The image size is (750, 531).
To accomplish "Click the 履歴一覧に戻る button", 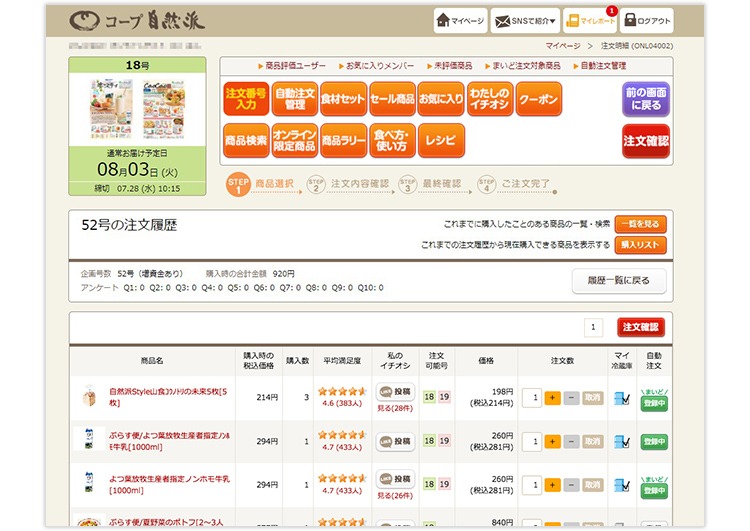I will click(x=618, y=280).
